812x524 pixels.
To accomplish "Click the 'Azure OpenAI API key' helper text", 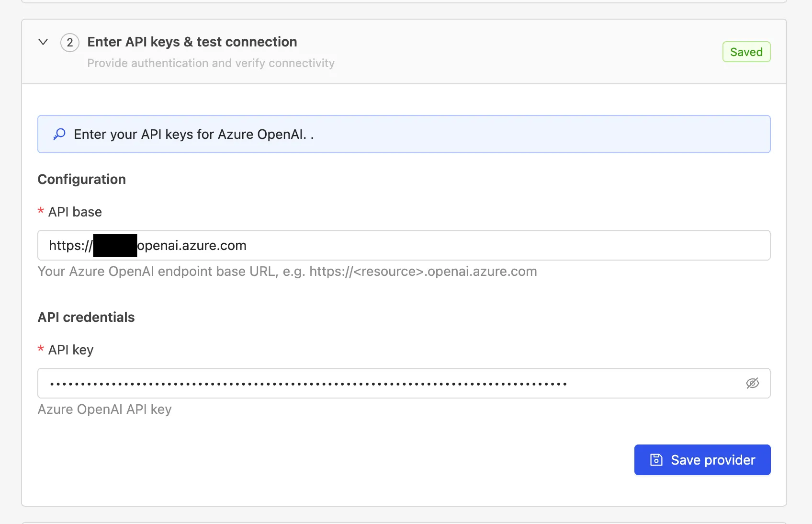I will pyautogui.click(x=104, y=410).
